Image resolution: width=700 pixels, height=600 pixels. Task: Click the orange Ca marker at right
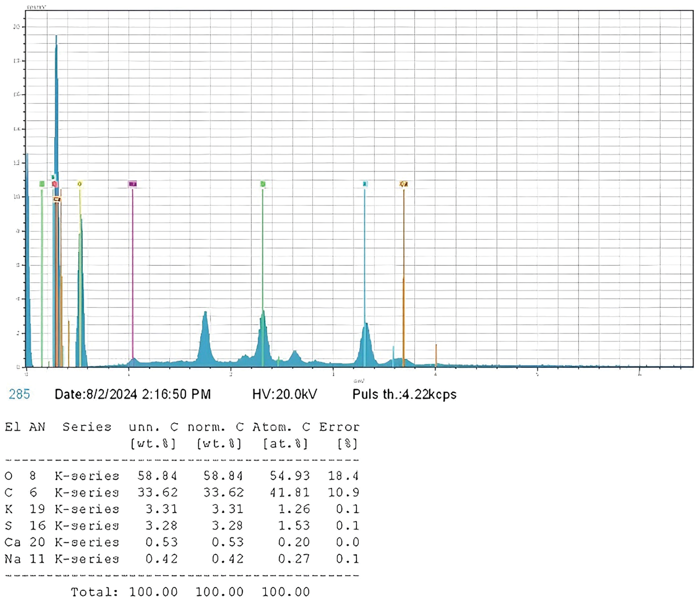[x=404, y=184]
